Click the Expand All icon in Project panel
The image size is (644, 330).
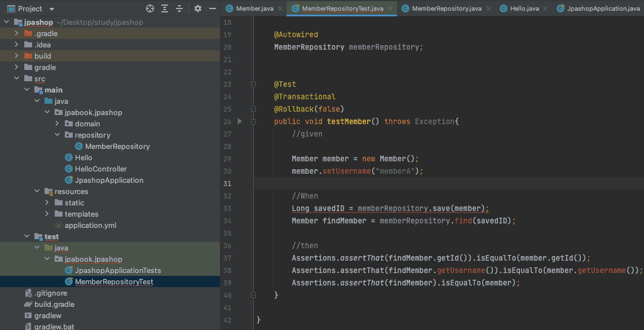[165, 8]
